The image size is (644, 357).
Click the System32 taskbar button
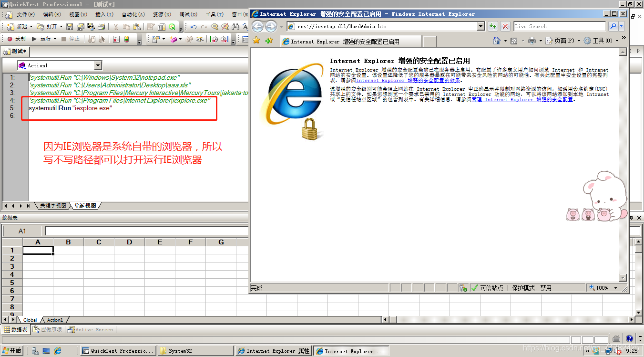196,351
